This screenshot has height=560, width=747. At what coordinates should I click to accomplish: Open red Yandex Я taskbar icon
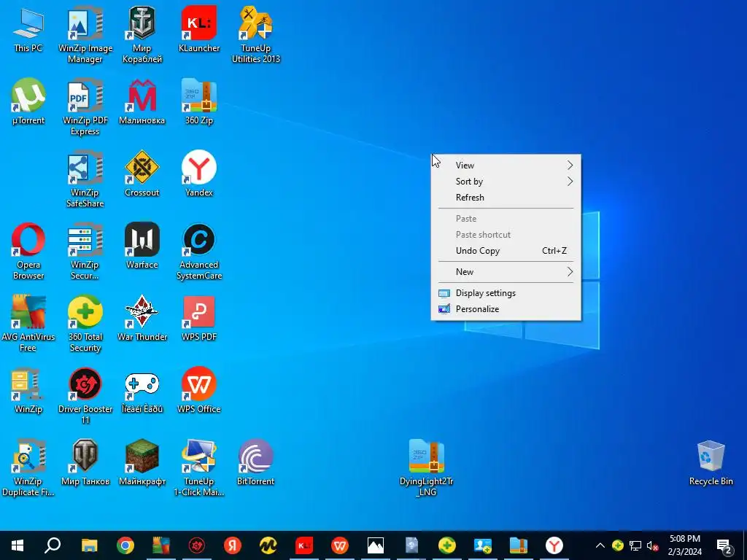(x=233, y=545)
